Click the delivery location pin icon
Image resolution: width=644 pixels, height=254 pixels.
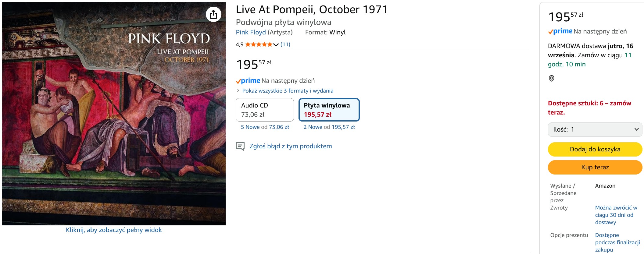(x=552, y=78)
